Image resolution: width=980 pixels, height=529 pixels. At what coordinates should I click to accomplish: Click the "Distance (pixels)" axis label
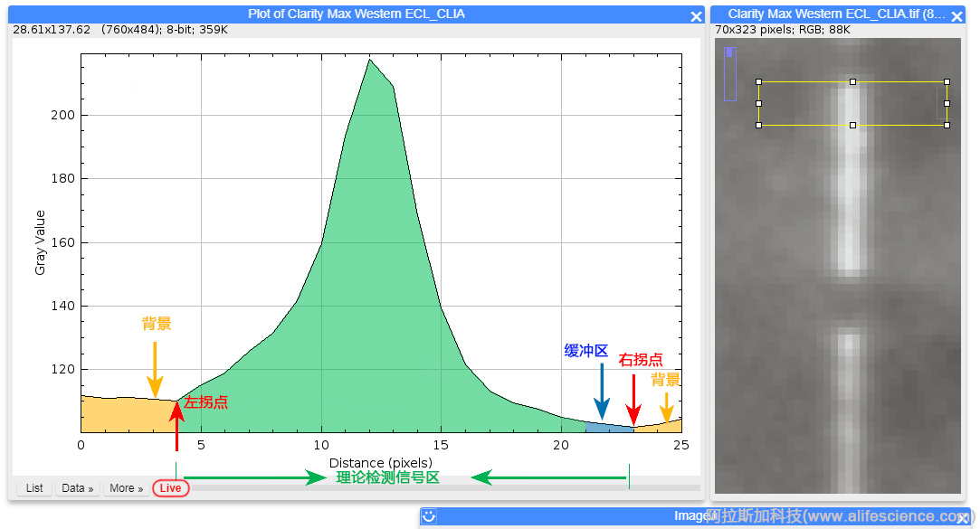point(380,462)
